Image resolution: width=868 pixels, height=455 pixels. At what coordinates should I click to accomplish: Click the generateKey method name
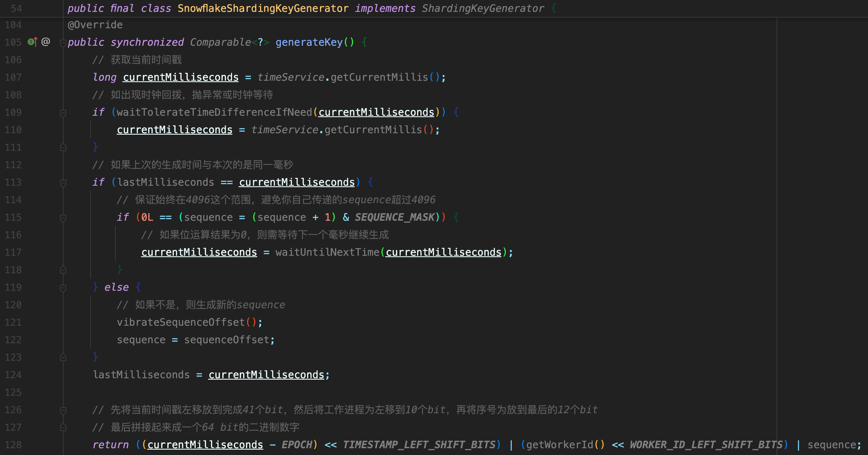coord(309,42)
